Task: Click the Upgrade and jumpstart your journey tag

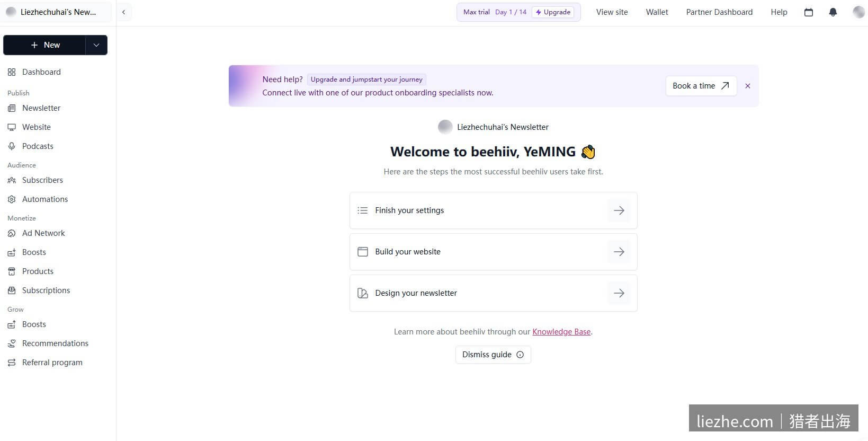Action: tap(366, 80)
